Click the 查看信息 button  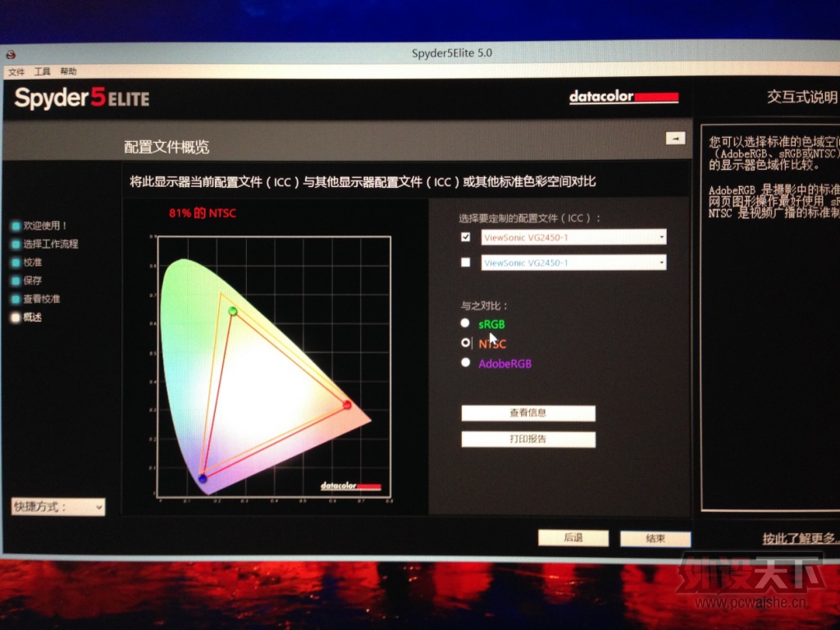coord(528,413)
